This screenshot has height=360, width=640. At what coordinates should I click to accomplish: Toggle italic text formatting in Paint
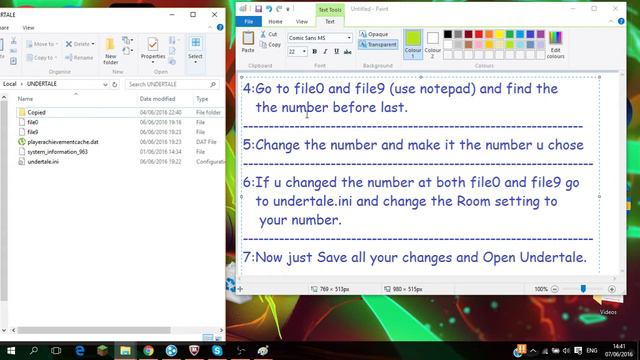(325, 51)
